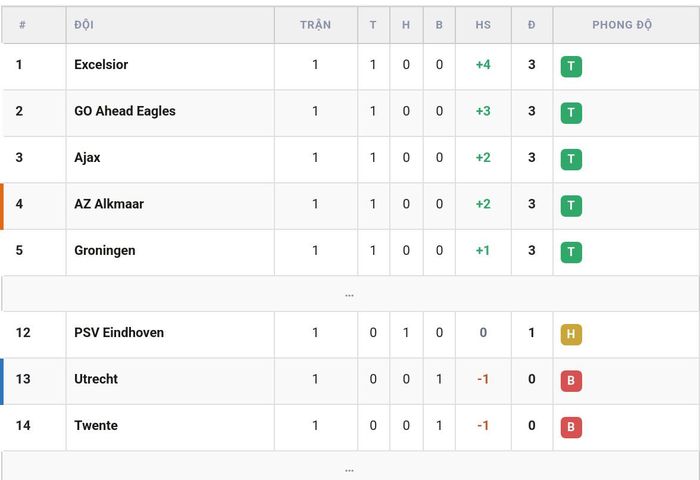Click Excelsior's green T form badge
The width and height of the screenshot is (700, 480).
pyautogui.click(x=571, y=67)
